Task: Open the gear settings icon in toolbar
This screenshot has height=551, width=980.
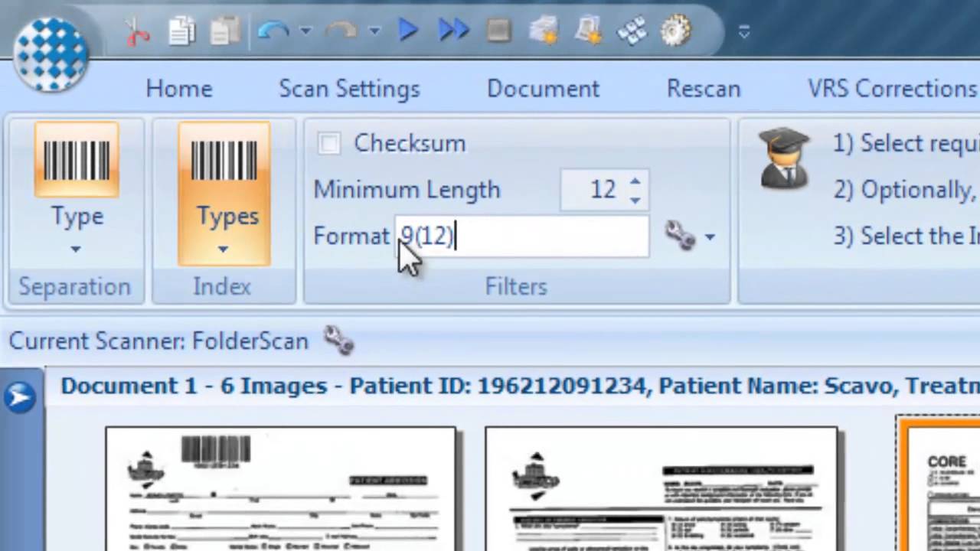Action: pyautogui.click(x=676, y=31)
